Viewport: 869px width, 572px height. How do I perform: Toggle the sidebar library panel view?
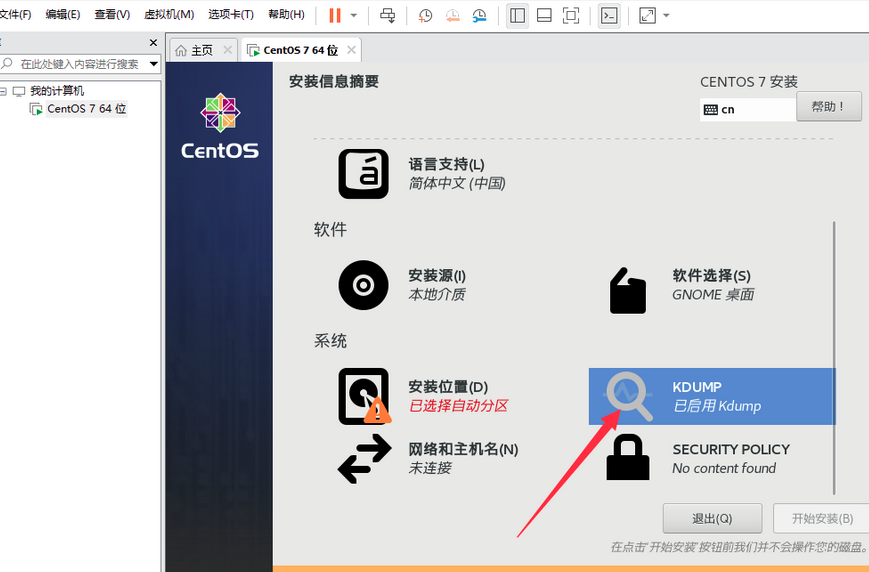[x=517, y=15]
